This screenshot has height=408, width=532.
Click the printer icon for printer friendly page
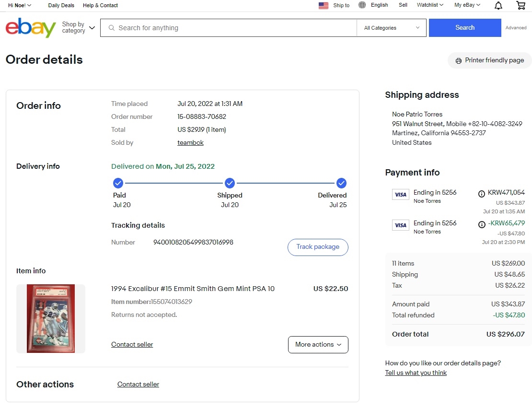(x=458, y=61)
